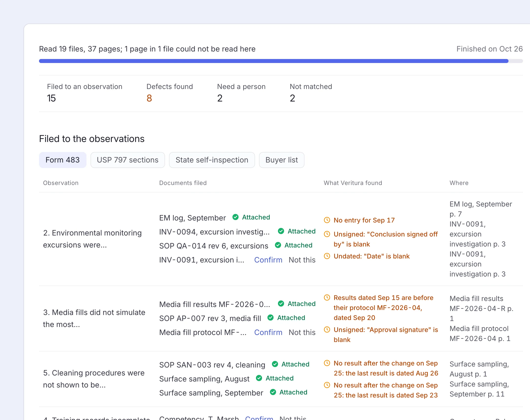Click the Need a person count
530x420 pixels.
(x=220, y=98)
